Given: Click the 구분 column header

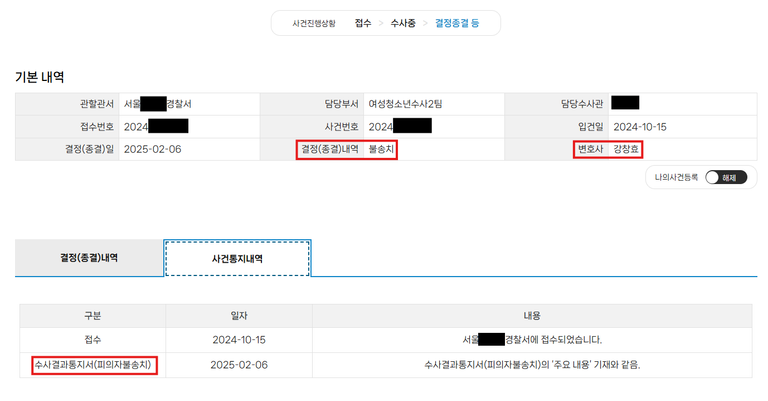Looking at the screenshot, I should [92, 315].
